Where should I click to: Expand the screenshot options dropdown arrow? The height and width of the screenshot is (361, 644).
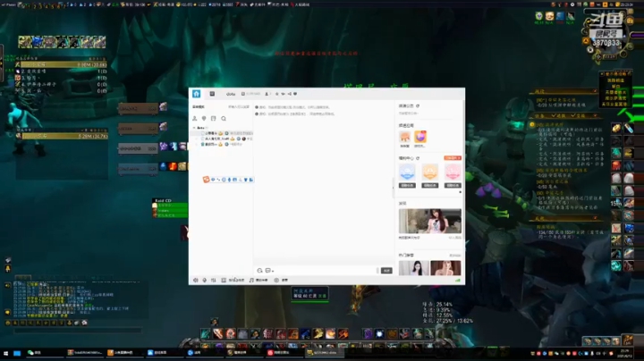273,271
